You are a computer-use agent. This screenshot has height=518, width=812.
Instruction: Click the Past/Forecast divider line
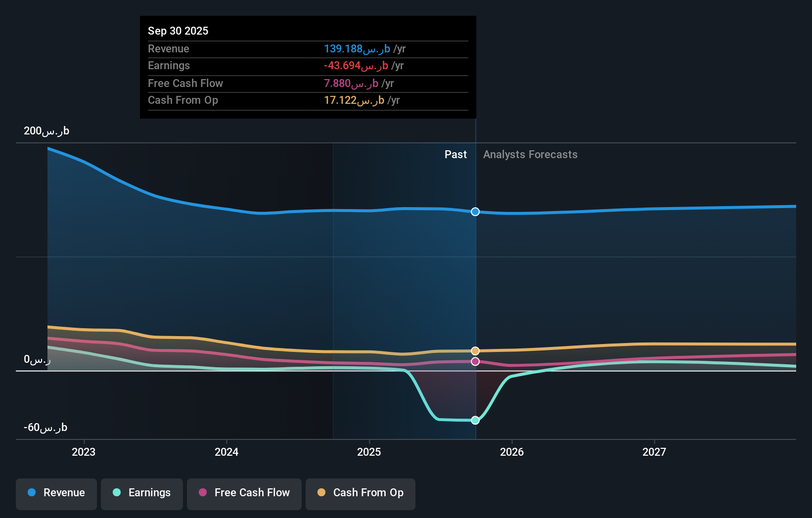point(475,297)
